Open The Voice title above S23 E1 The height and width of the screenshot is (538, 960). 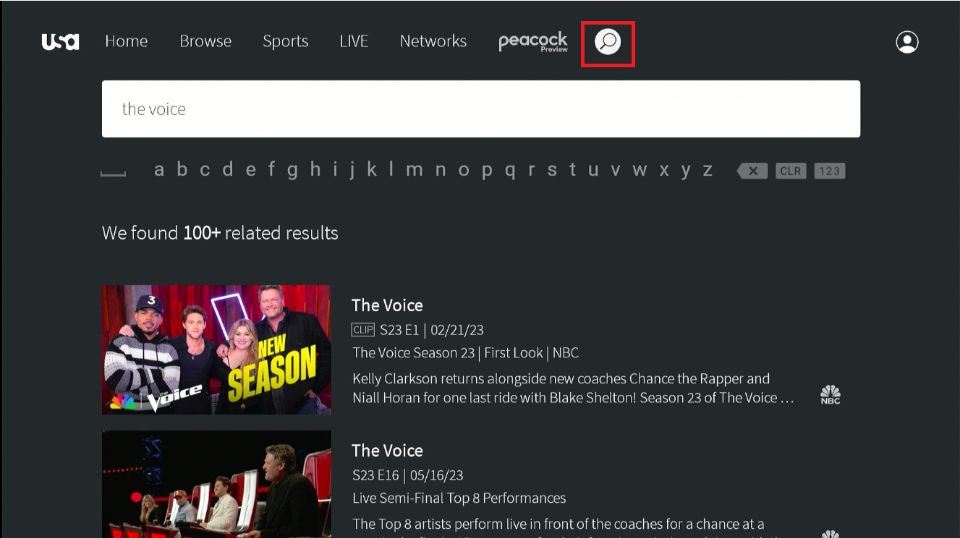click(387, 305)
